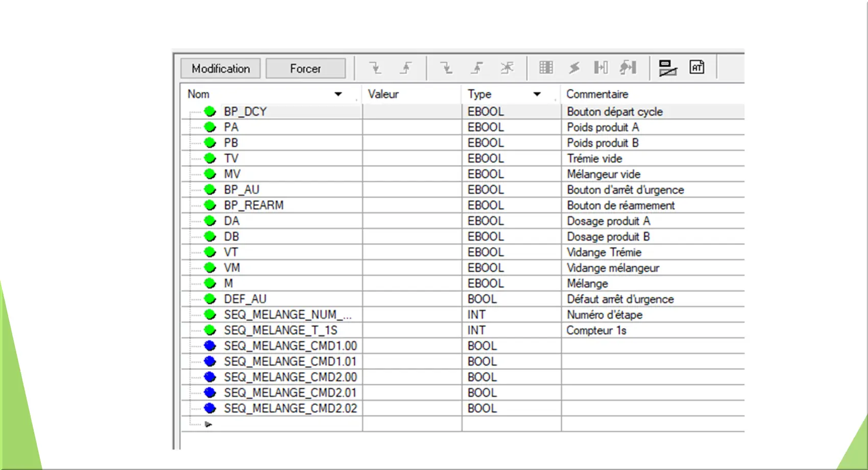Click the green status icon of DB row
Screen dimensions: 868x470
tap(210, 237)
